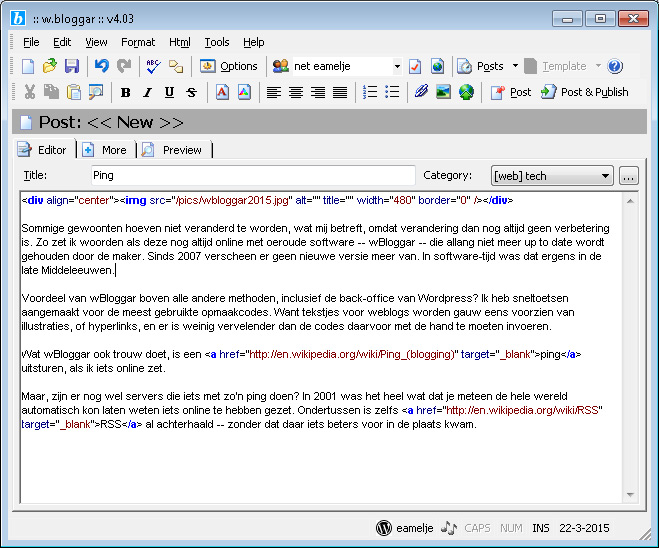Open the Format menu
Image resolution: width=659 pixels, height=548 pixels.
pos(138,42)
